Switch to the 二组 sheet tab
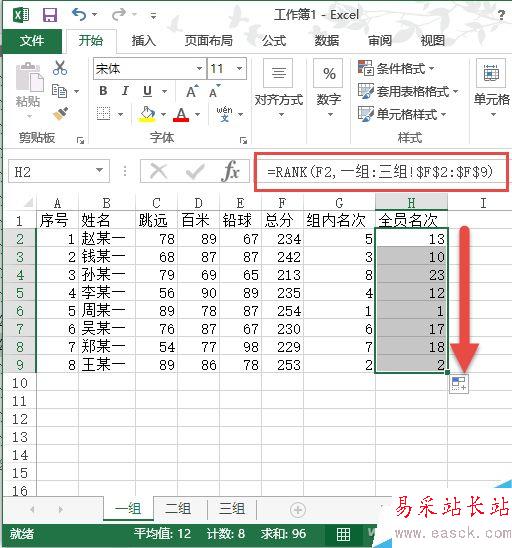 click(178, 509)
